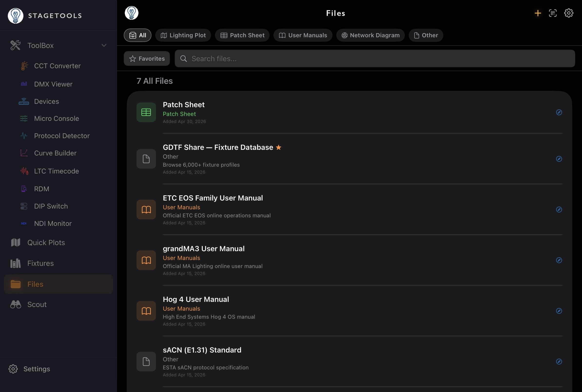The height and width of the screenshot is (392, 582).
Task: Filter by Other tab
Action: coord(426,35)
